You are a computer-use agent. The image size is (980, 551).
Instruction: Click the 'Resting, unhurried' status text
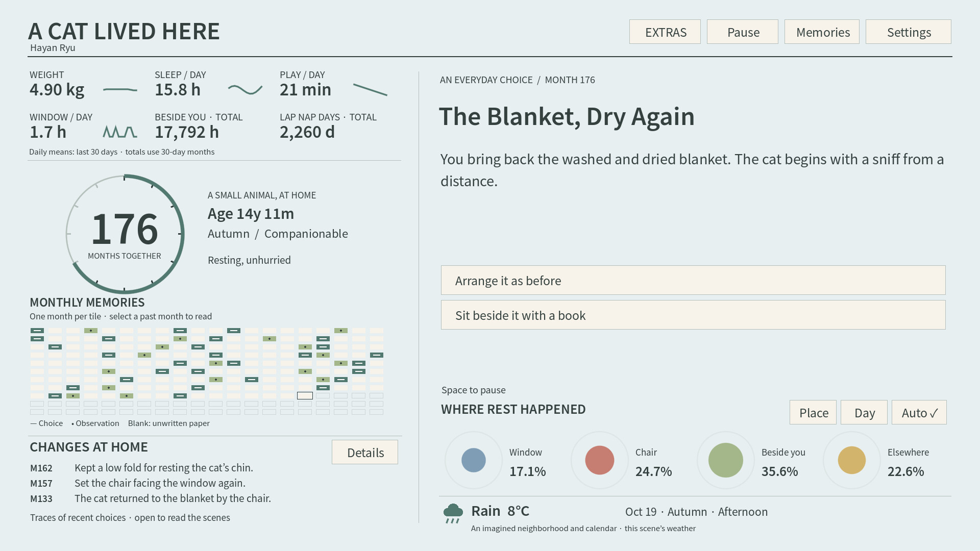coord(249,260)
